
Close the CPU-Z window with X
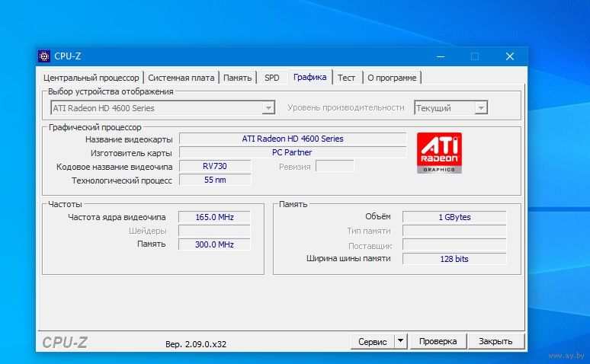tap(510, 56)
